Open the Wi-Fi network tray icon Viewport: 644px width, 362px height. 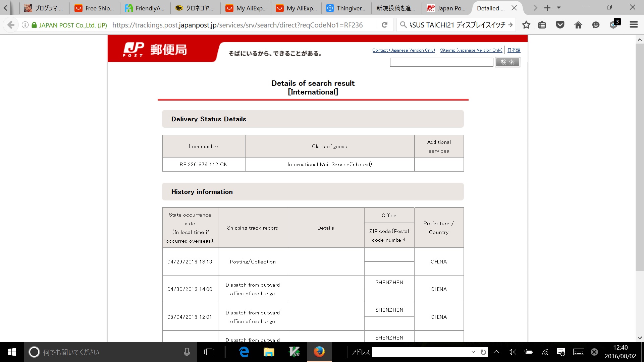(545, 352)
